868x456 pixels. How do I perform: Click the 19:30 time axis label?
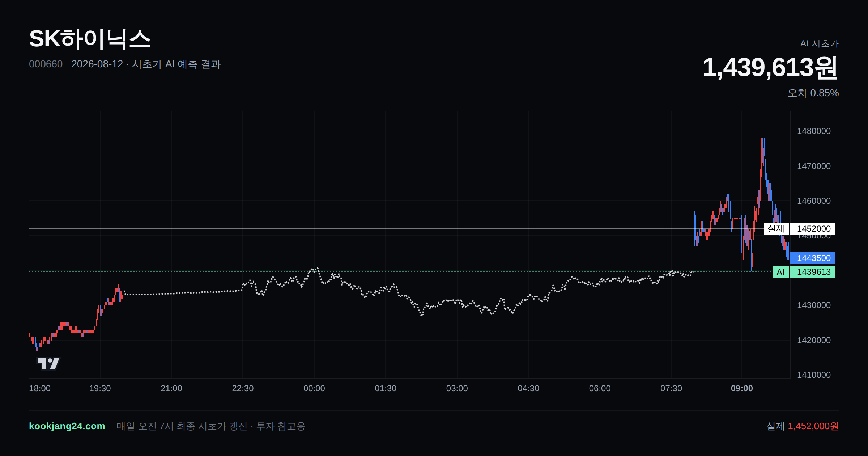(100, 388)
